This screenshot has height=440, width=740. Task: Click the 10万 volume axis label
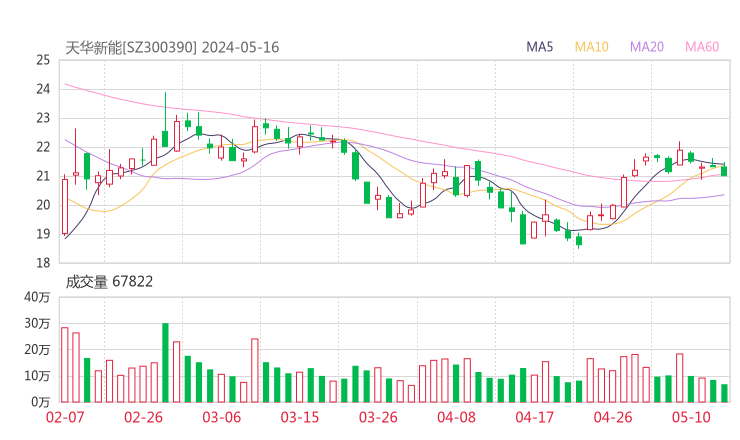pyautogui.click(x=37, y=376)
